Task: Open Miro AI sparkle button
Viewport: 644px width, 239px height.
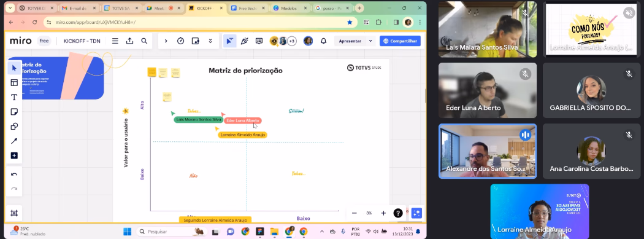Action: click(x=416, y=213)
